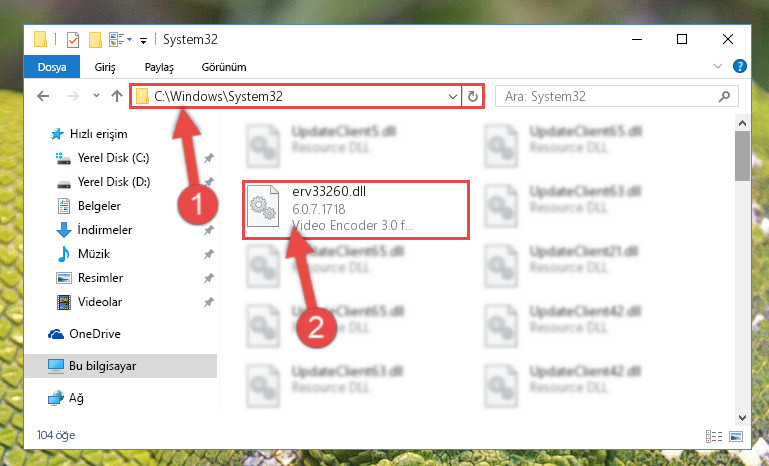Toggle pin for İndirmeler folder
This screenshot has height=466, width=769.
point(209,230)
